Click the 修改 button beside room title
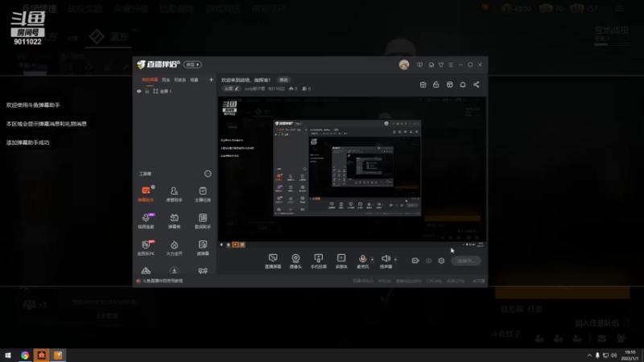 tap(283, 80)
